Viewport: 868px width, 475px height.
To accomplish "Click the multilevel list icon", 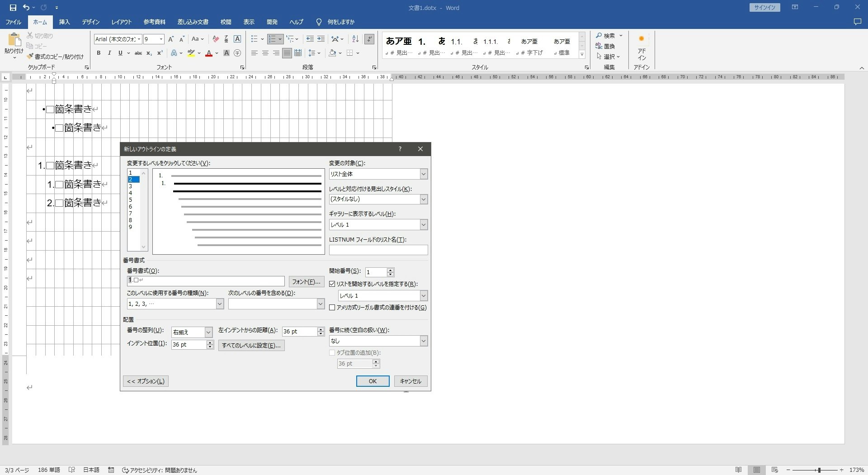I will click(290, 39).
